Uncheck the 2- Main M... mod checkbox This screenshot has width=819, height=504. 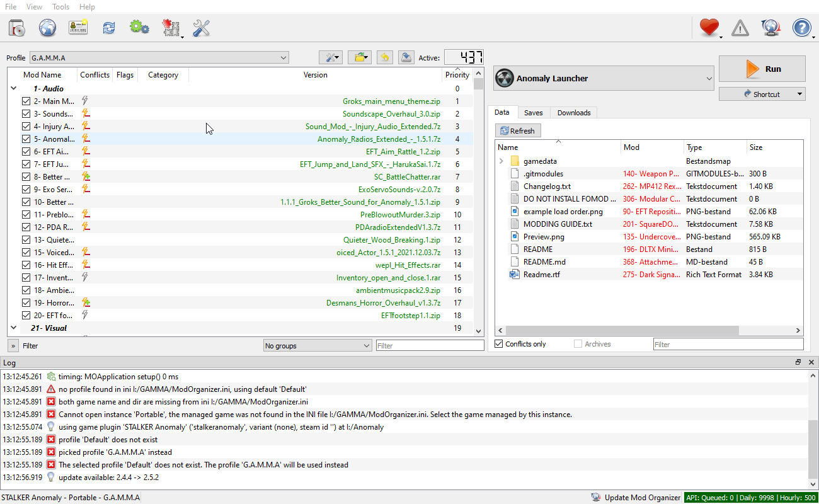tap(26, 101)
